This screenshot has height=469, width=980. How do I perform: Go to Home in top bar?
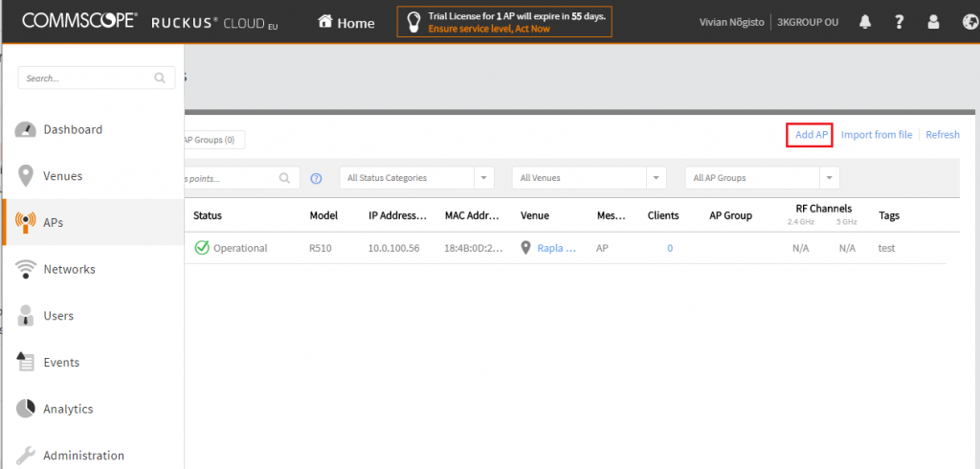(345, 22)
